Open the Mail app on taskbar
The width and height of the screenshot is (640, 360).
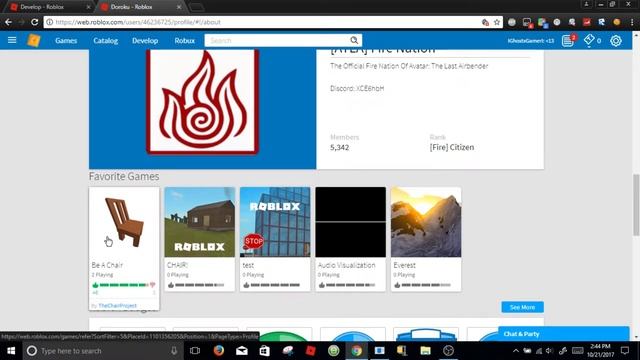coord(242,351)
